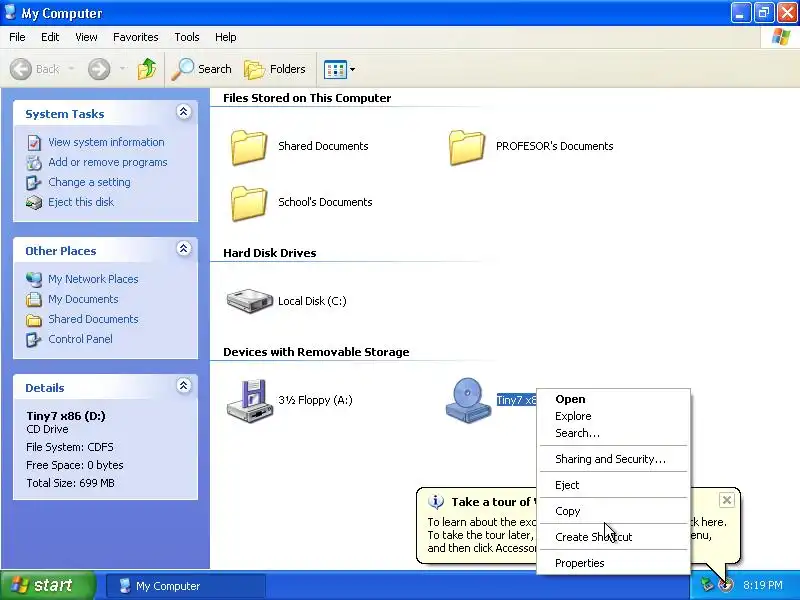This screenshot has height=600, width=800.
Task: Click View system information icon
Action: (x=34, y=143)
